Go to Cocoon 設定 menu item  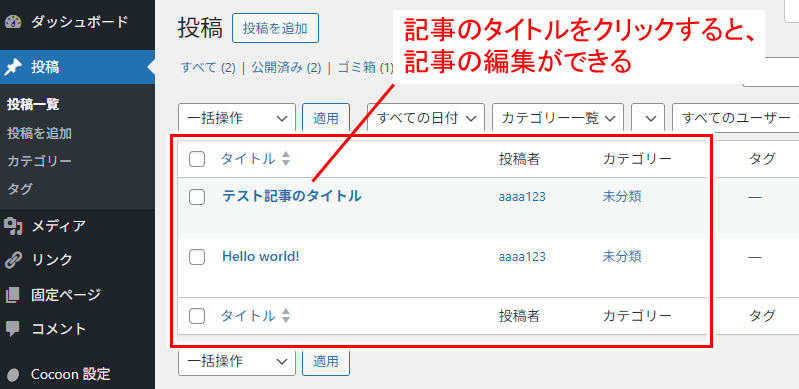tap(71, 375)
